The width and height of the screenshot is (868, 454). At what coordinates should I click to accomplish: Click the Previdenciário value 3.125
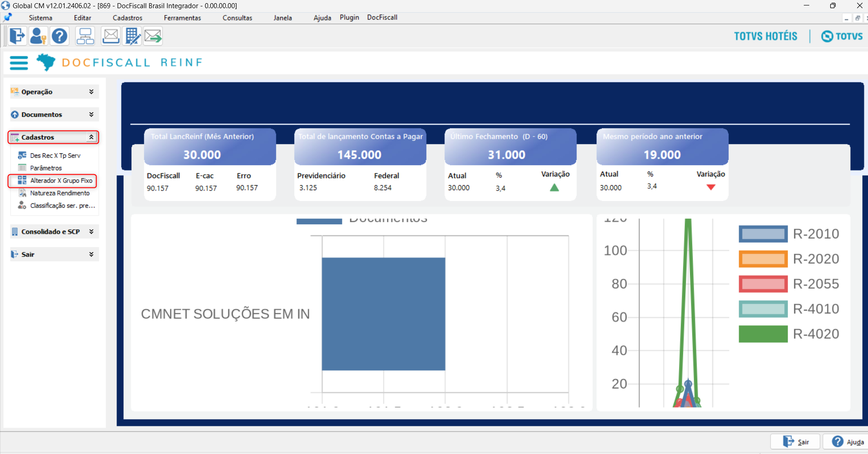coord(308,187)
